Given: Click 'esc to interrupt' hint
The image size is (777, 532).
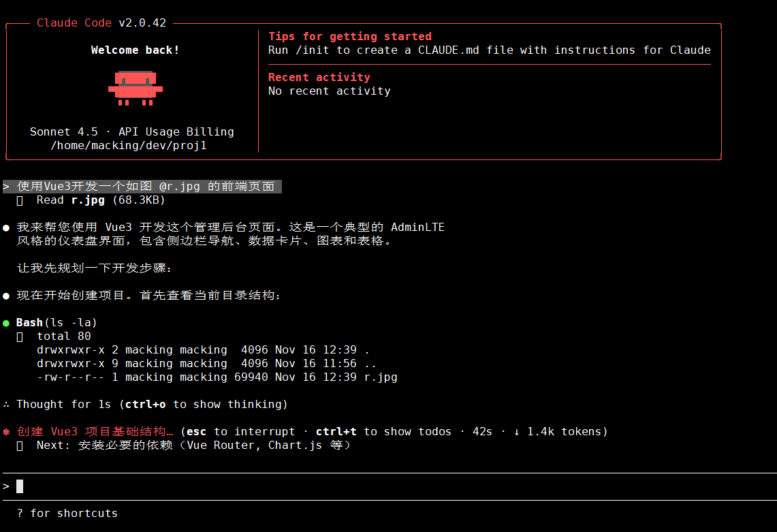Looking at the screenshot, I should click(240, 432).
